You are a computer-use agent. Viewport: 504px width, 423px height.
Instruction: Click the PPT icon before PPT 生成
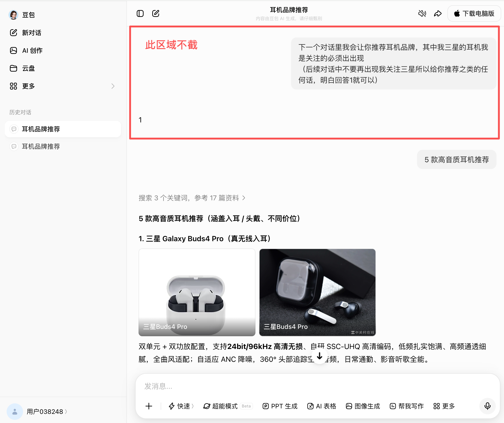pyautogui.click(x=265, y=406)
